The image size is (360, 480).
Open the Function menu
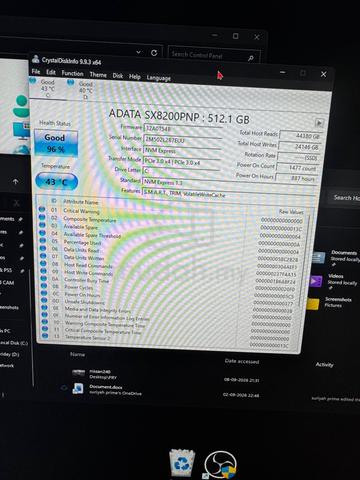(x=72, y=73)
